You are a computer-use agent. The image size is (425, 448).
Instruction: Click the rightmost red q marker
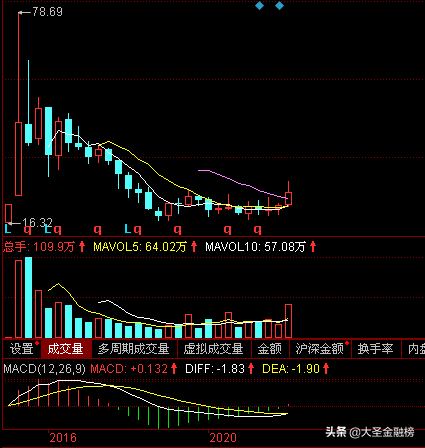258,229
